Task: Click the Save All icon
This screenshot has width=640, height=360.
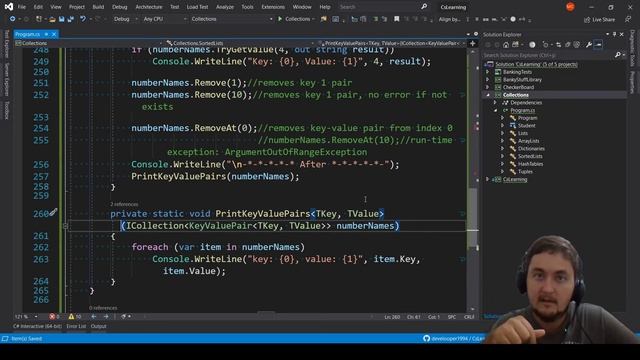Action: tap(70, 19)
